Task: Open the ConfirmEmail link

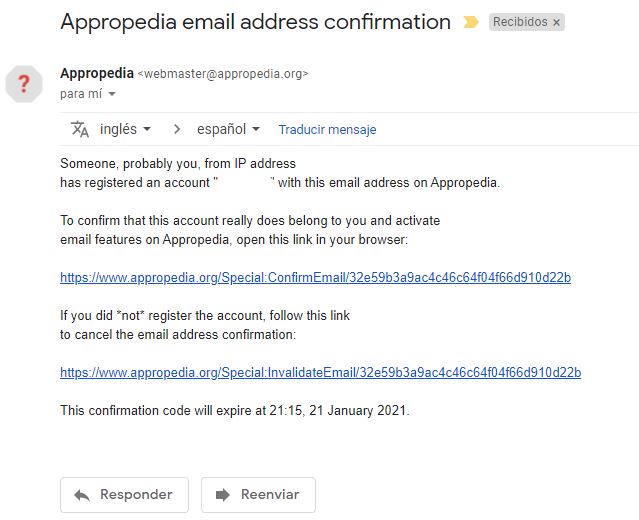Action: point(315,277)
